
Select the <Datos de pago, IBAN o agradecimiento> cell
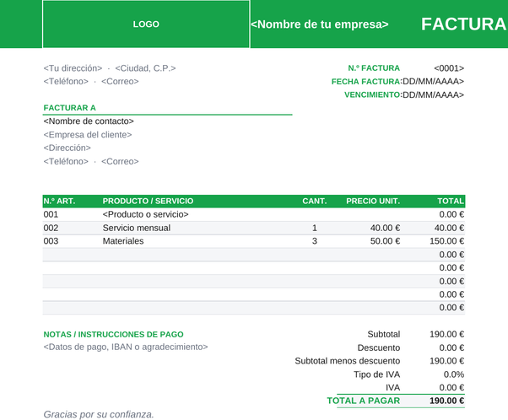(x=126, y=347)
